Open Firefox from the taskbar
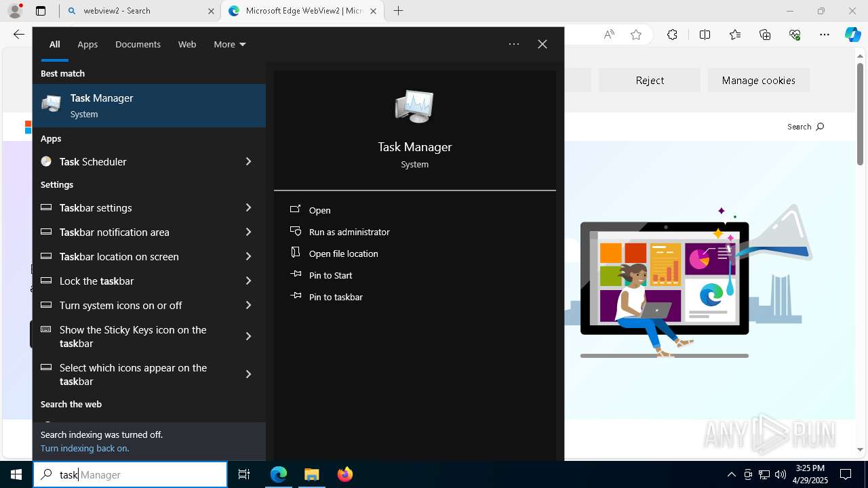 point(345,474)
